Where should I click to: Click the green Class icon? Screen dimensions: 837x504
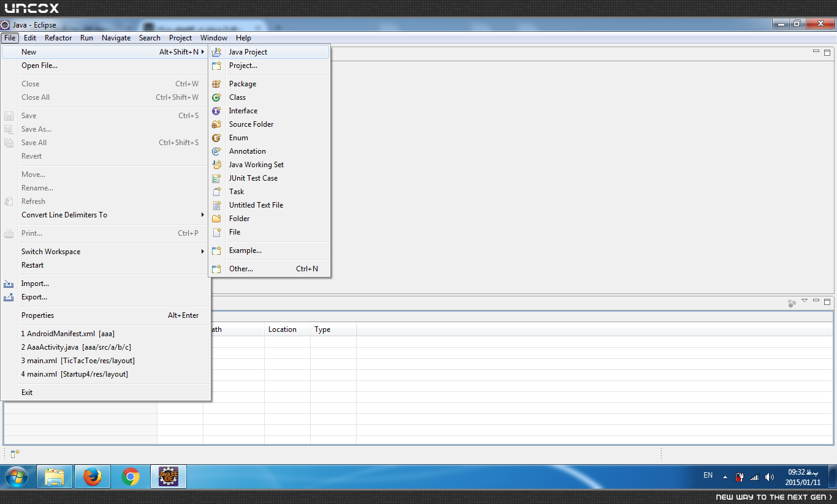click(x=216, y=97)
